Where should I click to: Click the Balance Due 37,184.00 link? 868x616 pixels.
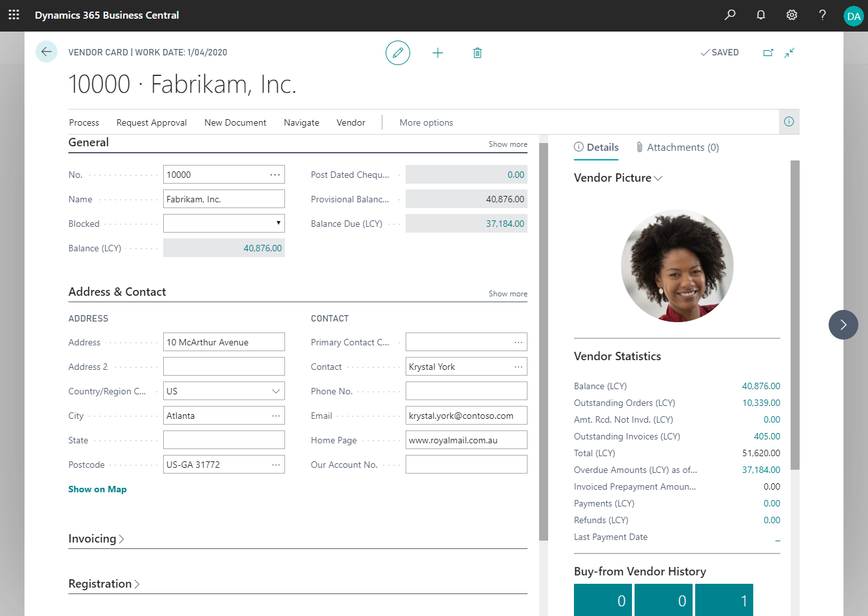point(505,224)
